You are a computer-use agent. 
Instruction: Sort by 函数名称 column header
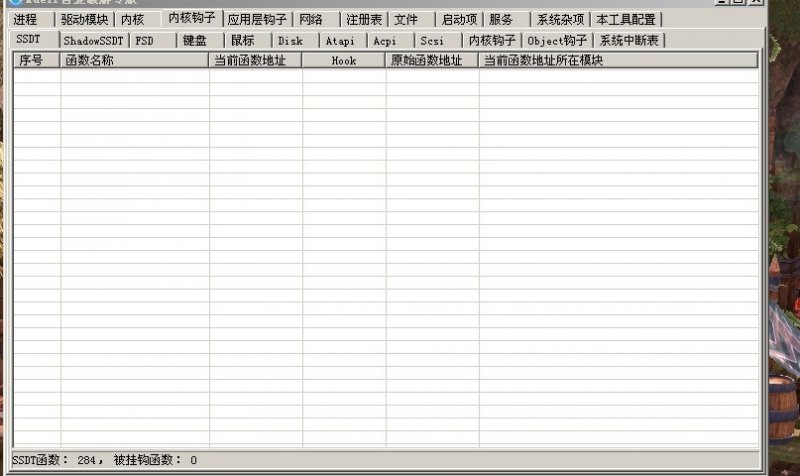[x=135, y=60]
